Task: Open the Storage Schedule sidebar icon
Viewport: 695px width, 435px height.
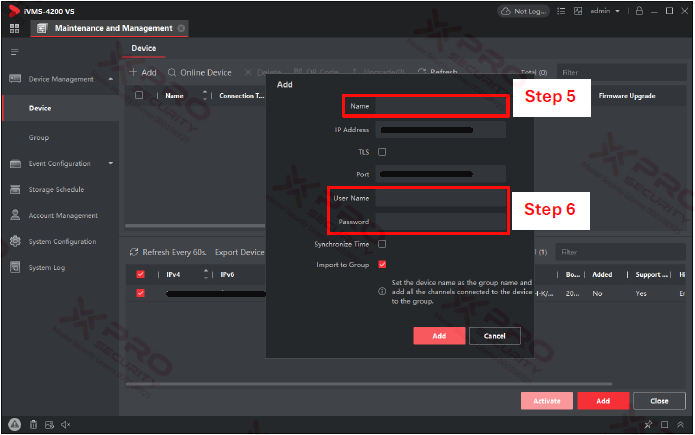Action: click(x=16, y=190)
